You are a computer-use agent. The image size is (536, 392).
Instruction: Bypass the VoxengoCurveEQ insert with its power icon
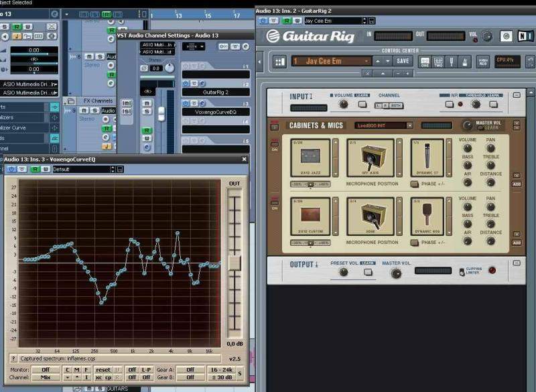(x=186, y=103)
